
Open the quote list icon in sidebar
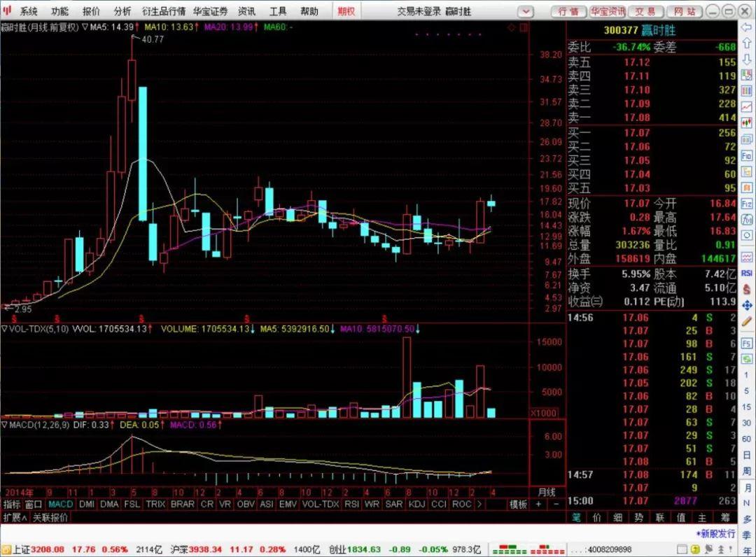pos(746,75)
